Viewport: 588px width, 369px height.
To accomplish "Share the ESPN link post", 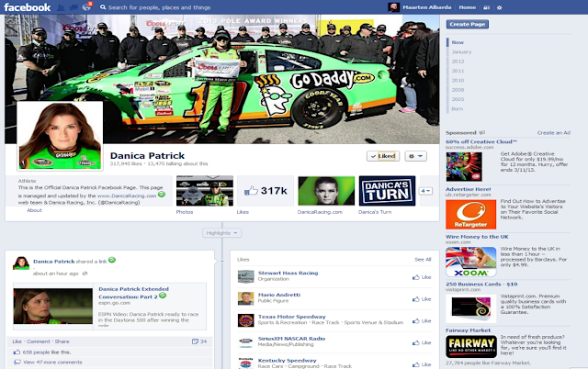I will coord(62,341).
